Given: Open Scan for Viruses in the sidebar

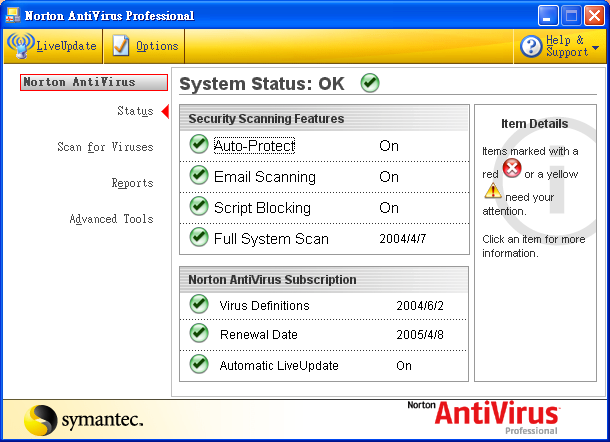Looking at the screenshot, I should (x=105, y=147).
